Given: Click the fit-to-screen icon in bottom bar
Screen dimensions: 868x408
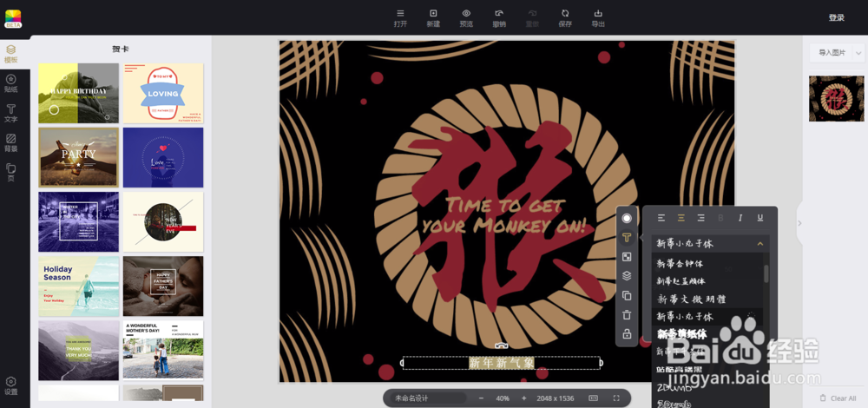Looking at the screenshot, I should (x=594, y=398).
